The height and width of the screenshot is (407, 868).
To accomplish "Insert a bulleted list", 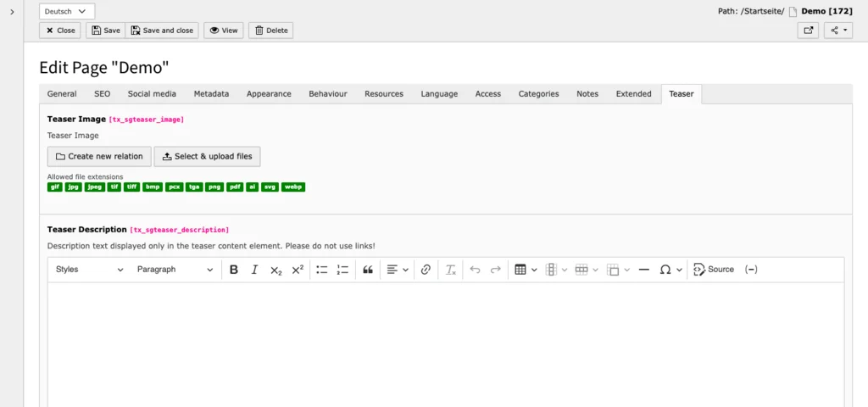I will pyautogui.click(x=321, y=270).
